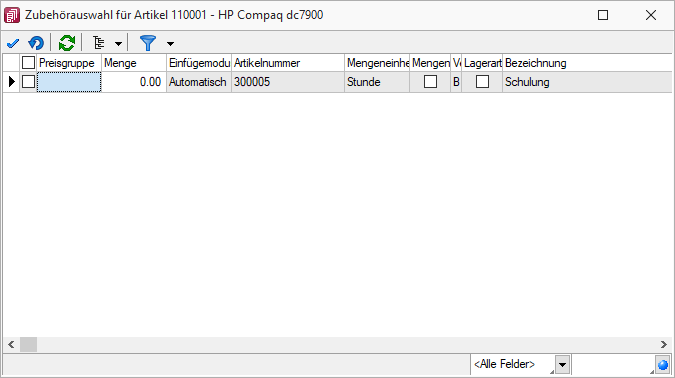675x378 pixels.
Task: Click the search text input field
Action: [x=612, y=365]
